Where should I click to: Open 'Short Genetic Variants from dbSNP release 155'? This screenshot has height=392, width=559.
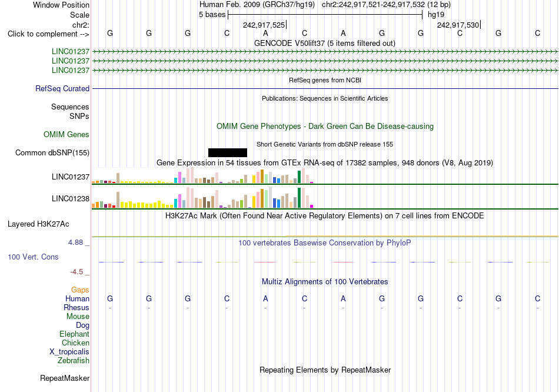coord(325,144)
